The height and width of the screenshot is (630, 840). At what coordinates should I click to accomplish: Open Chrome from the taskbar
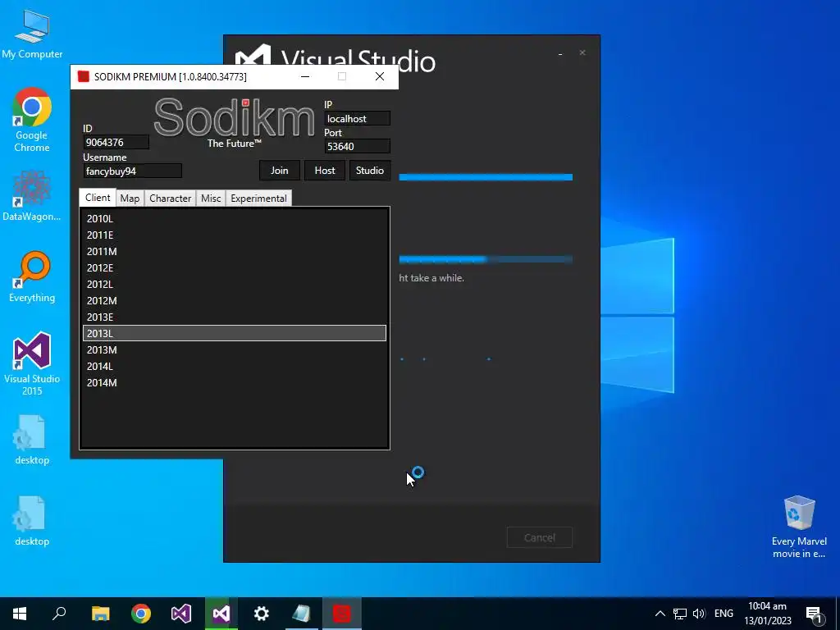coord(141,614)
